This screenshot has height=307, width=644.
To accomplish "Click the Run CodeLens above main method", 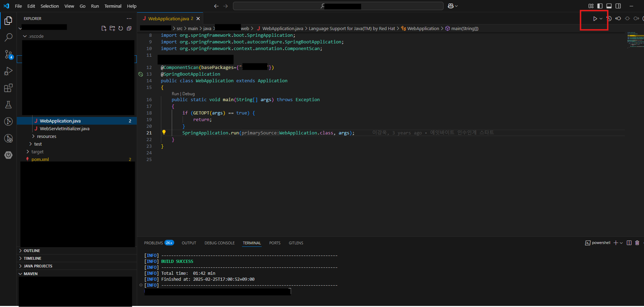I will tap(175, 94).
